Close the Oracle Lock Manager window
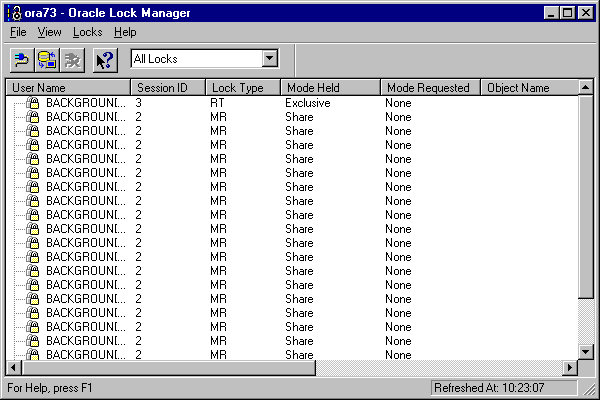Image resolution: width=600 pixels, height=400 pixels. 586,13
